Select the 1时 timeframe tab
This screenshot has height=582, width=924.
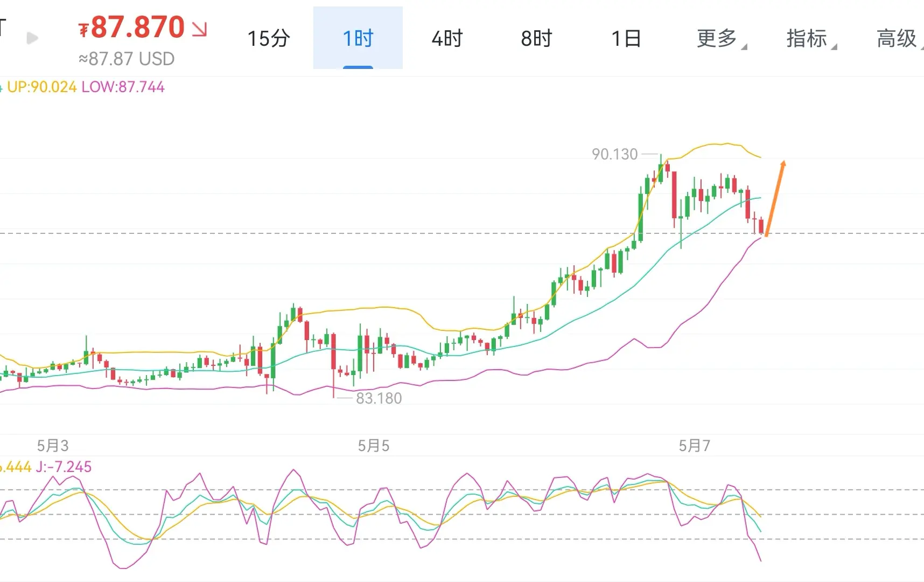coord(358,38)
